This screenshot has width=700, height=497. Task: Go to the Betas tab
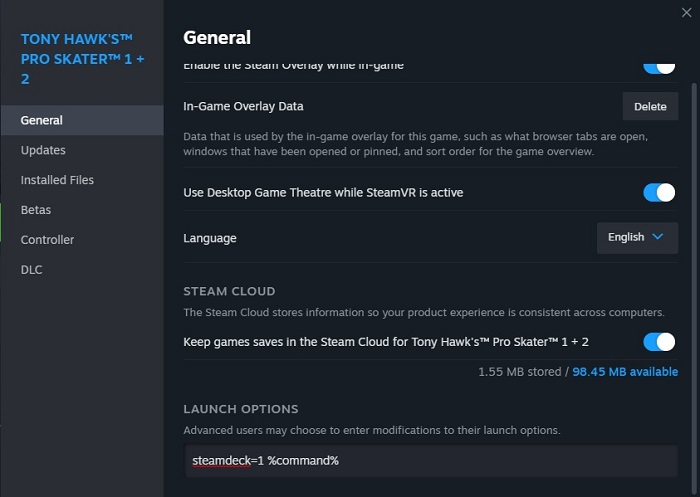[36, 210]
